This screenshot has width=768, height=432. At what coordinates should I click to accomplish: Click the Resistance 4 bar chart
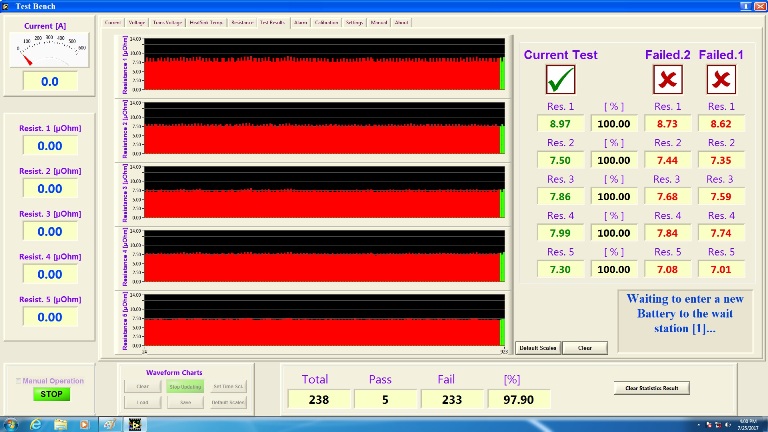coord(324,256)
